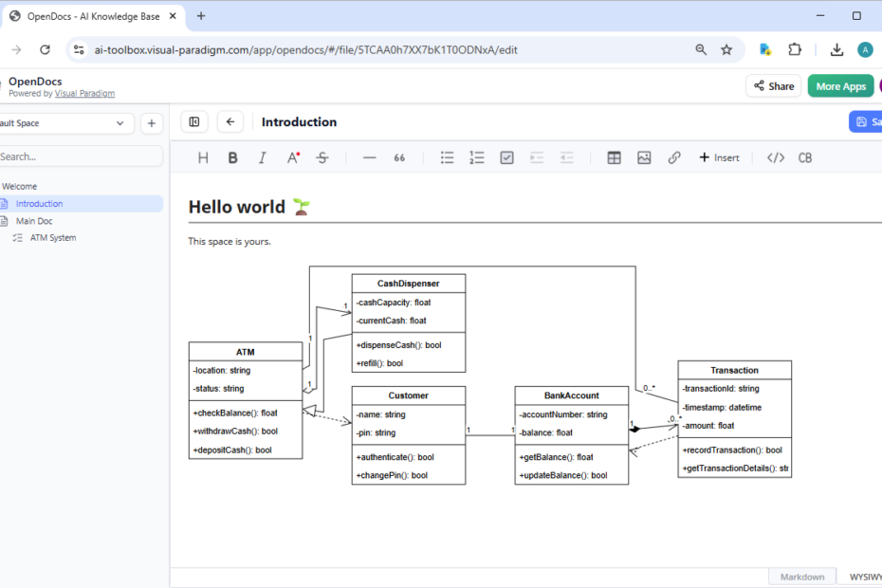The height and width of the screenshot is (588, 882).
Task: Open the text color picker
Action: pos(293,157)
